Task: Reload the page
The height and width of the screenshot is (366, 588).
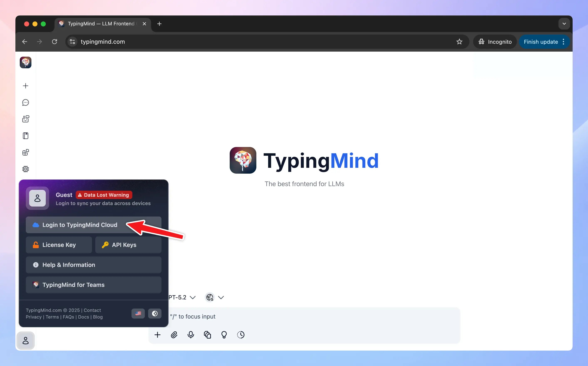Action: point(55,42)
